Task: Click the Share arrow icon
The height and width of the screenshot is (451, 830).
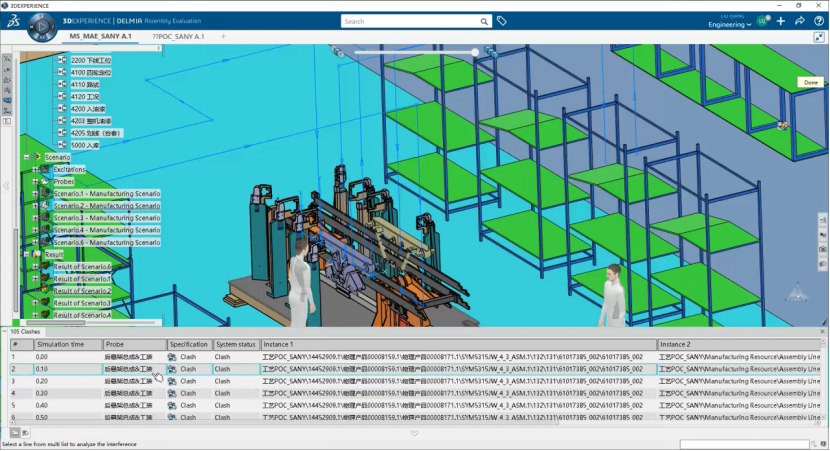Action: pyautogui.click(x=800, y=21)
